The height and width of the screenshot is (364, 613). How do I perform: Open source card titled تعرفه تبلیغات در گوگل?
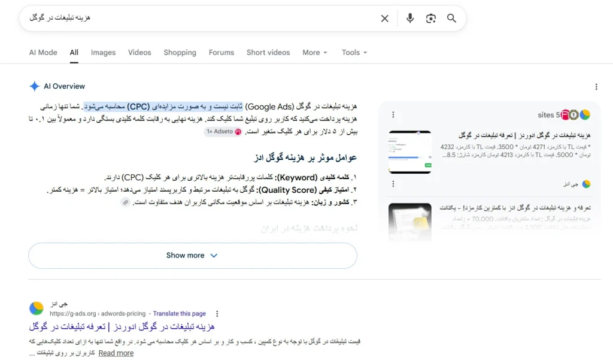[524, 135]
